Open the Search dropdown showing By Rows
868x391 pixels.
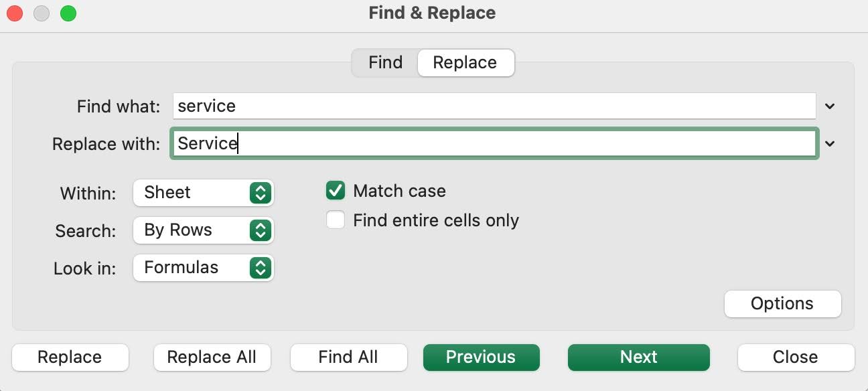203,230
